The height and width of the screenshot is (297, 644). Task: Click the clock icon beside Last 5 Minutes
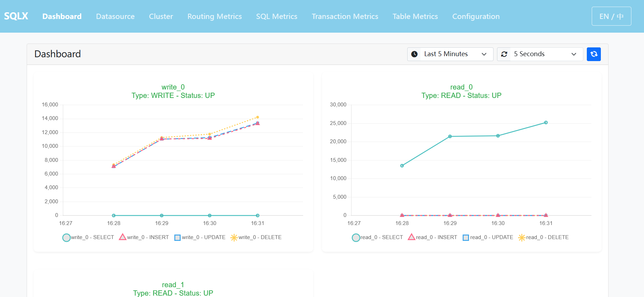pyautogui.click(x=414, y=54)
